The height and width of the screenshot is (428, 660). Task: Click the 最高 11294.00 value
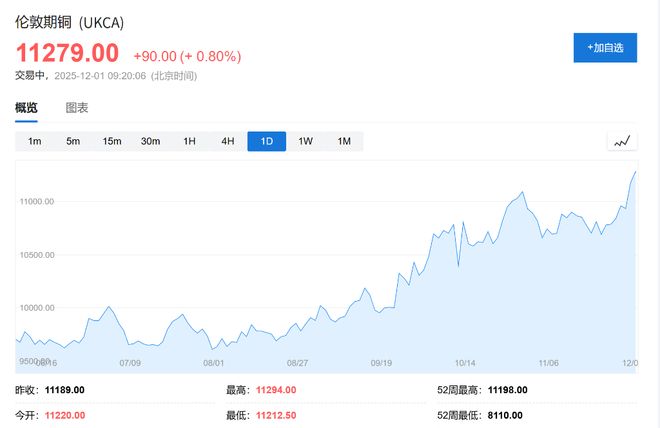[x=276, y=390]
